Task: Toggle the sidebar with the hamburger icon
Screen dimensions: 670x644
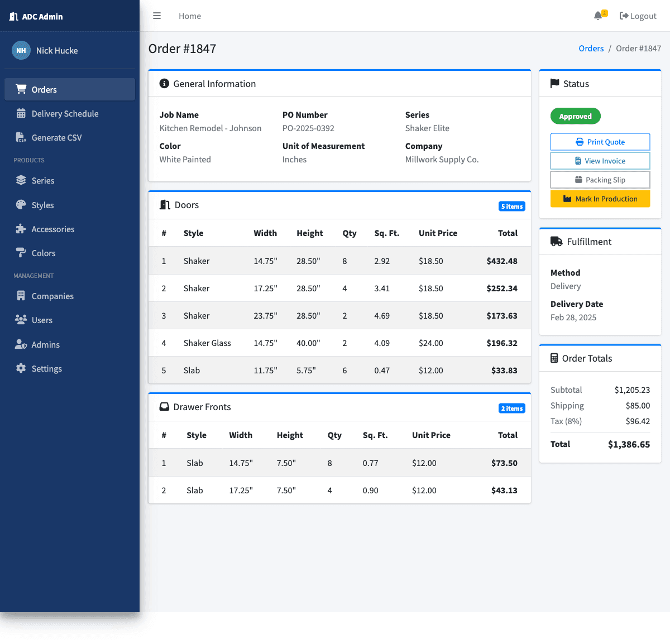Action: pyautogui.click(x=156, y=16)
